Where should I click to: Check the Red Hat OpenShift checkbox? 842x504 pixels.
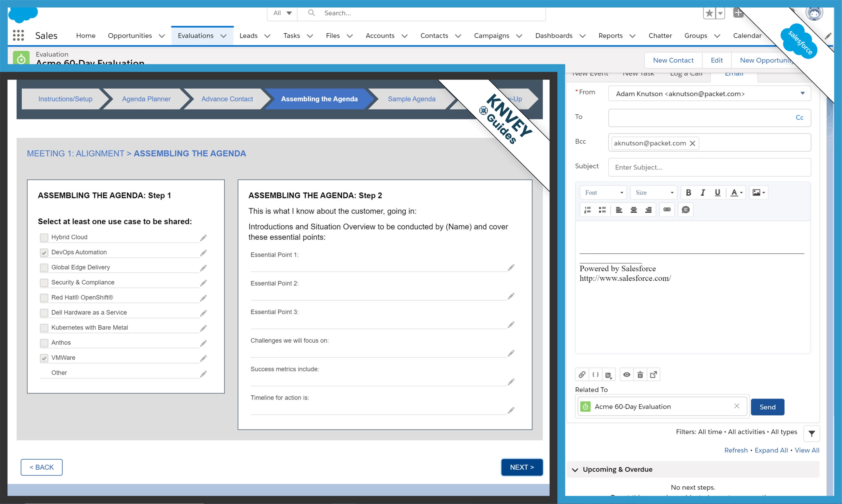[x=44, y=297]
